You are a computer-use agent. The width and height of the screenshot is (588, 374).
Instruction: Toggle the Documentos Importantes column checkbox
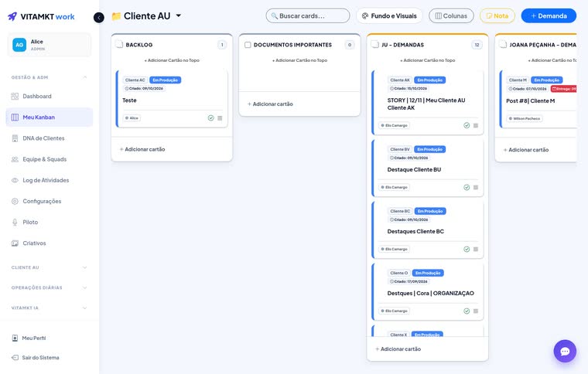pos(248,45)
